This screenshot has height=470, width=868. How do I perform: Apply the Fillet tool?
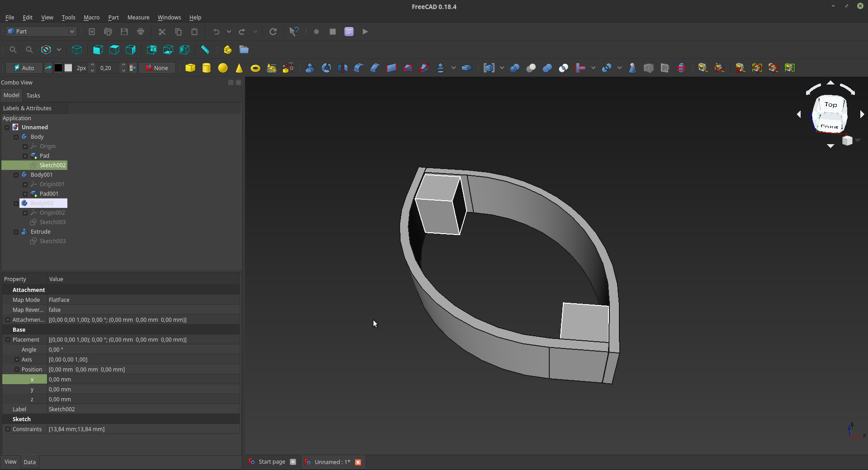[x=359, y=68]
